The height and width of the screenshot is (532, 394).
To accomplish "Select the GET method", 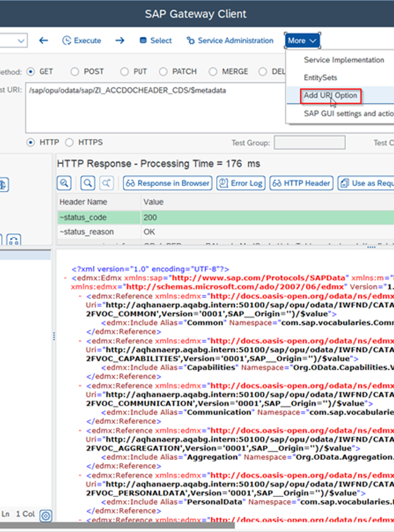I will pos(31,71).
